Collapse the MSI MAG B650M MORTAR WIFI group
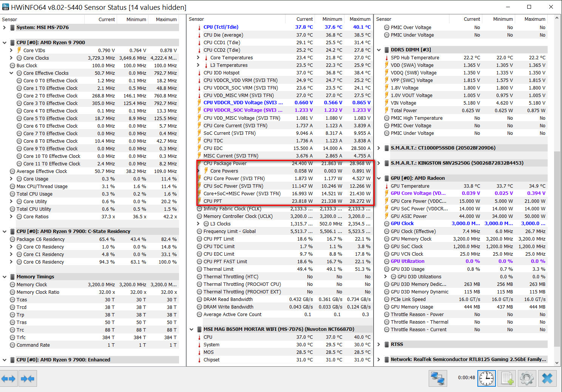 click(x=191, y=329)
